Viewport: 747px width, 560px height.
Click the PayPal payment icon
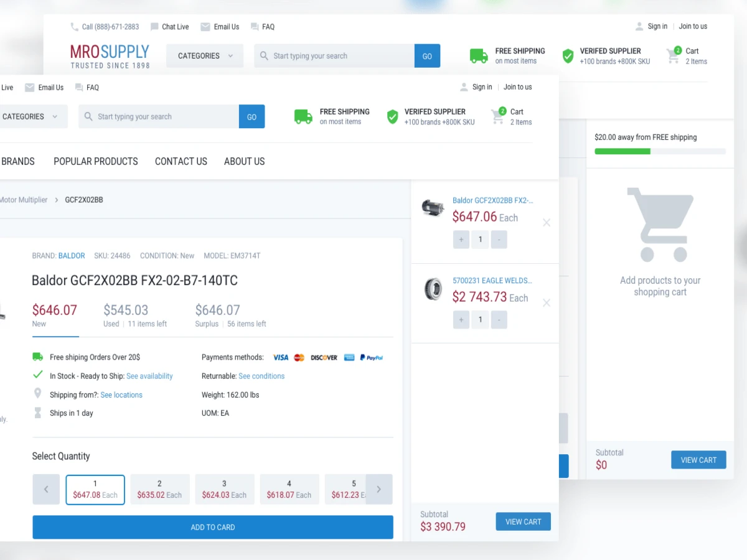click(x=372, y=358)
